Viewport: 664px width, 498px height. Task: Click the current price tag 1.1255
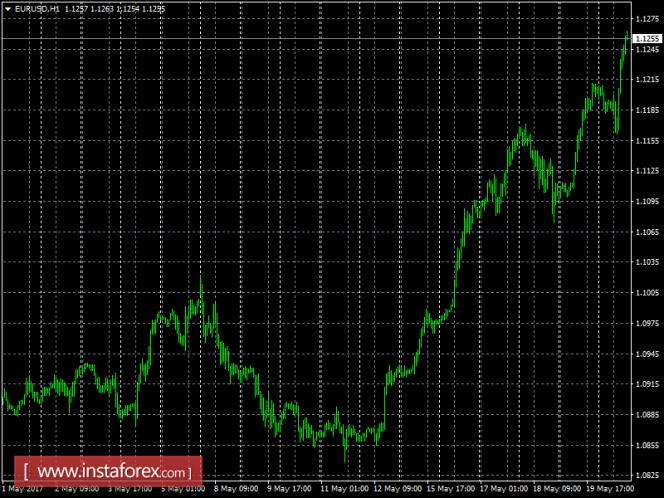(x=647, y=38)
